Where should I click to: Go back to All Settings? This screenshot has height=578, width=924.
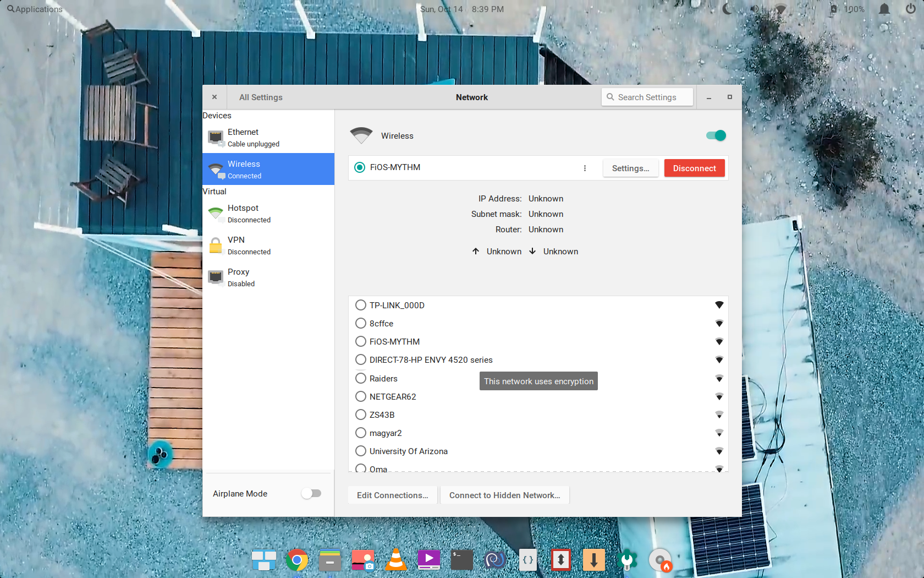[x=261, y=97]
